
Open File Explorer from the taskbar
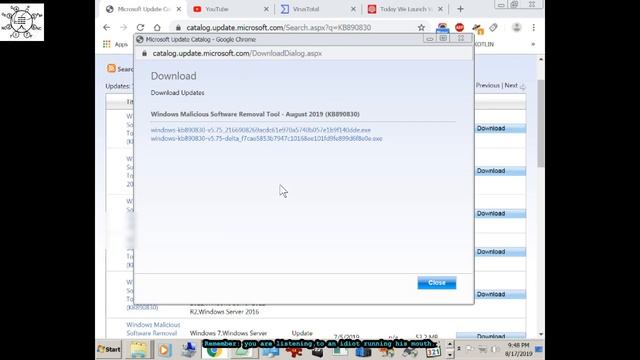(x=138, y=350)
